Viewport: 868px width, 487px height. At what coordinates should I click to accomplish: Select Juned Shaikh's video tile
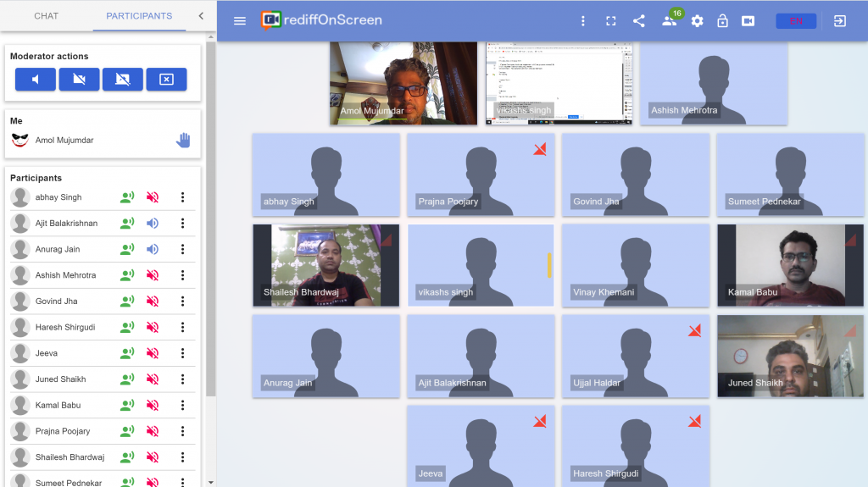click(791, 356)
